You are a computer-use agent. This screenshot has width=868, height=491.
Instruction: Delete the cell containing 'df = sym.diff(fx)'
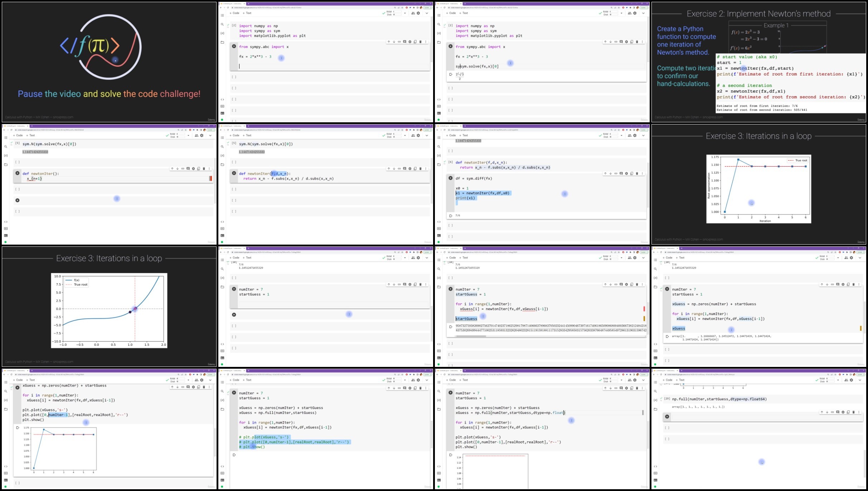(x=637, y=173)
